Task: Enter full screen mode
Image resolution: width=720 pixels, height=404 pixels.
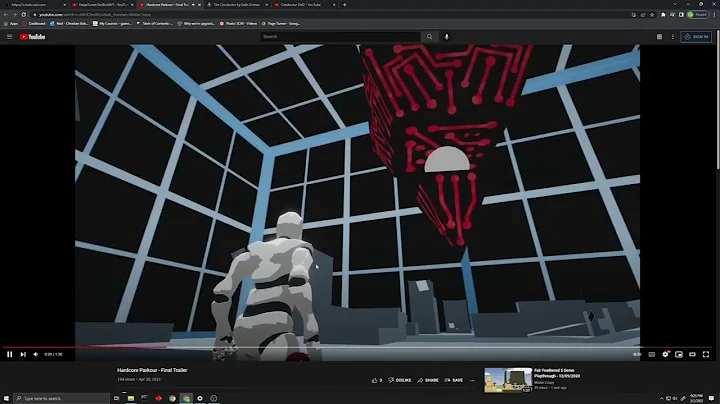Action: coord(706,354)
